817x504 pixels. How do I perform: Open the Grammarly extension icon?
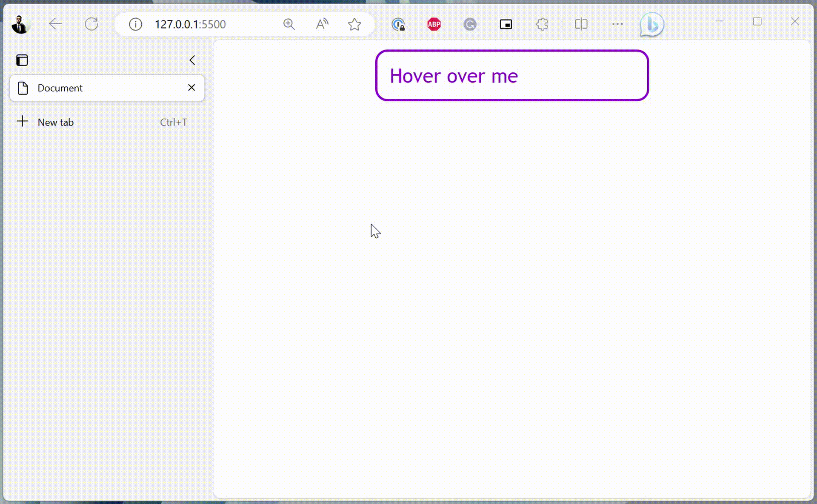tap(470, 24)
